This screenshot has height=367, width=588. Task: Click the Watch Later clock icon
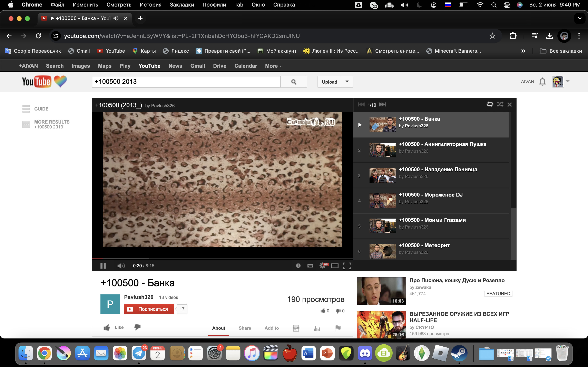pos(298,266)
